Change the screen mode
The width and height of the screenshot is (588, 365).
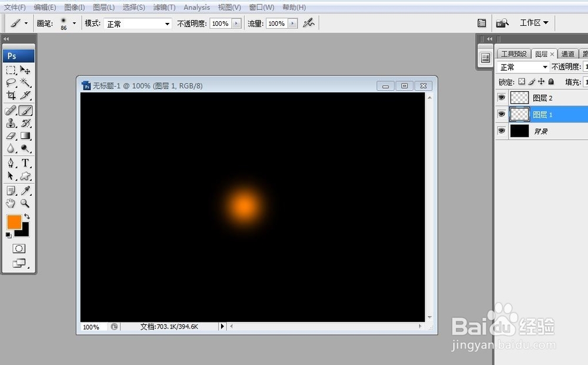19,263
